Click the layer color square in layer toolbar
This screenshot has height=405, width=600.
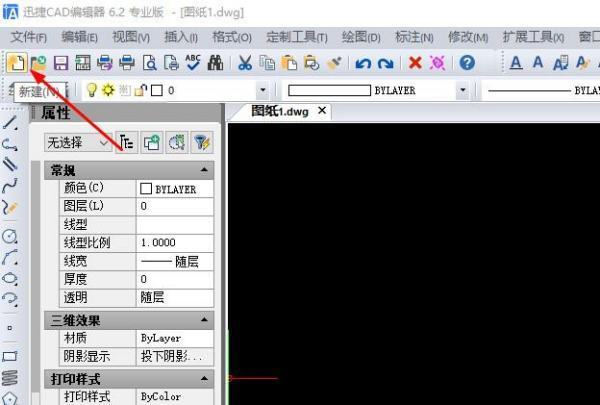(157, 91)
